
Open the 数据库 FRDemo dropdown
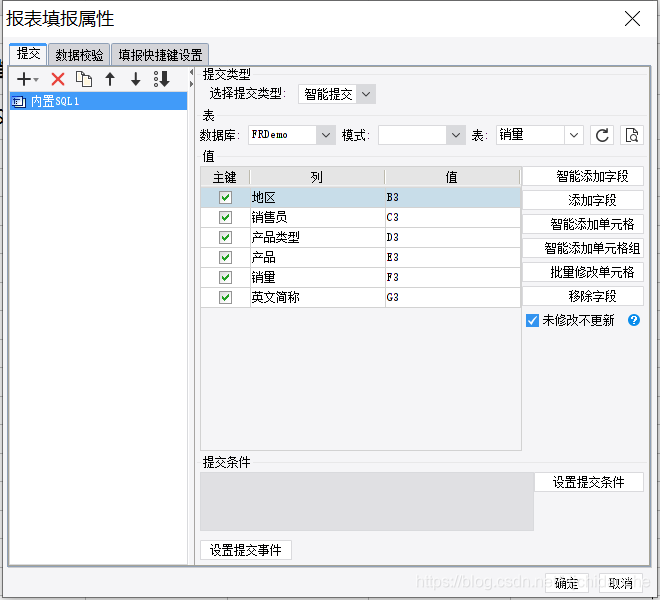click(325, 135)
